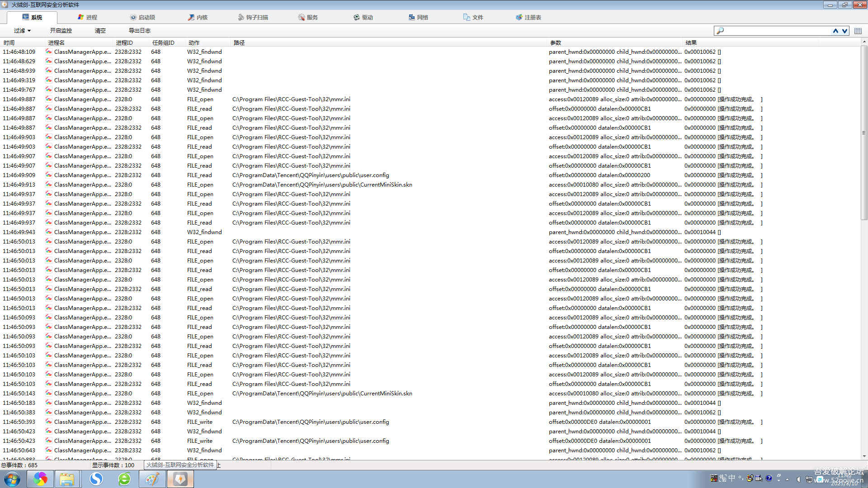Click the magnifier search icon
The height and width of the screenshot is (488, 868).
tap(720, 30)
